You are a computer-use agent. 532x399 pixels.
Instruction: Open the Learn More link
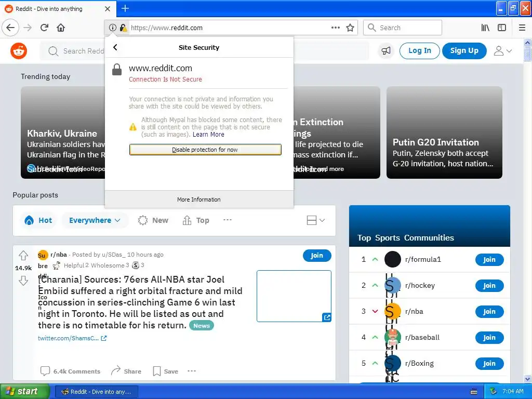click(x=208, y=135)
